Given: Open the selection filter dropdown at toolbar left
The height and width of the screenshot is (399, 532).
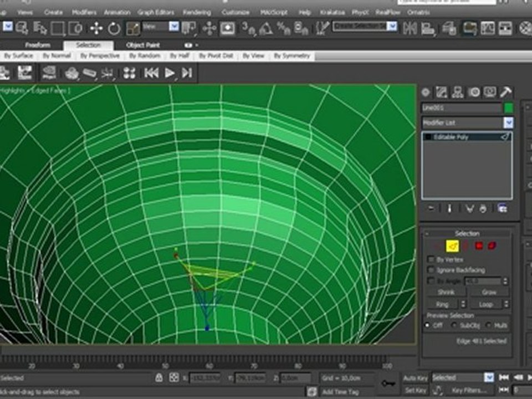Looking at the screenshot, I should pos(8,27).
